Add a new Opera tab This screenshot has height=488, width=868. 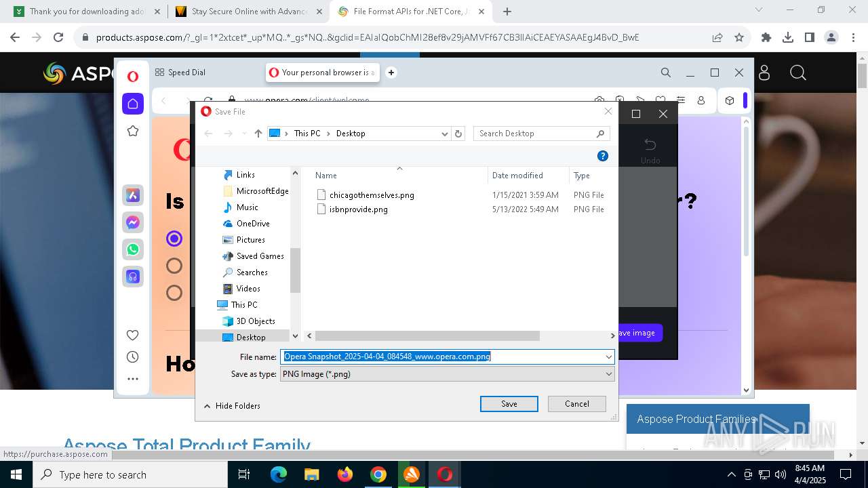391,73
